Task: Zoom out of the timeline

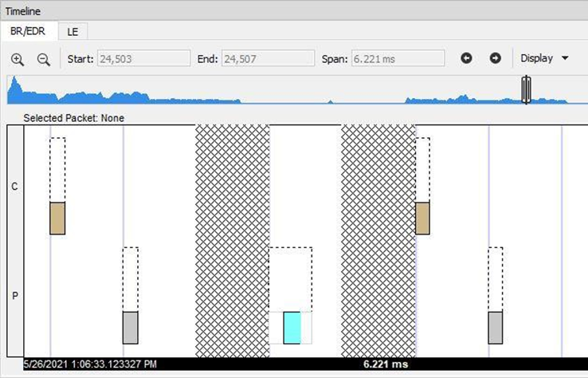Action: click(44, 59)
